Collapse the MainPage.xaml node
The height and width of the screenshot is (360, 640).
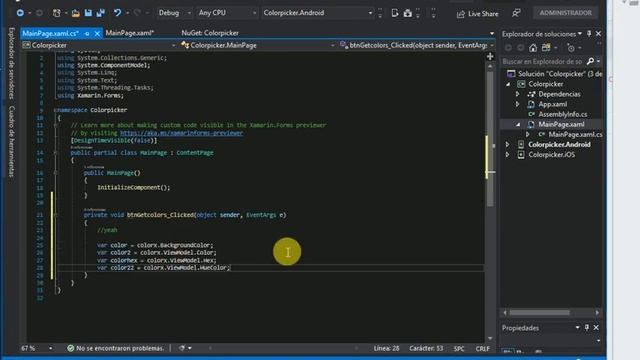(518, 124)
